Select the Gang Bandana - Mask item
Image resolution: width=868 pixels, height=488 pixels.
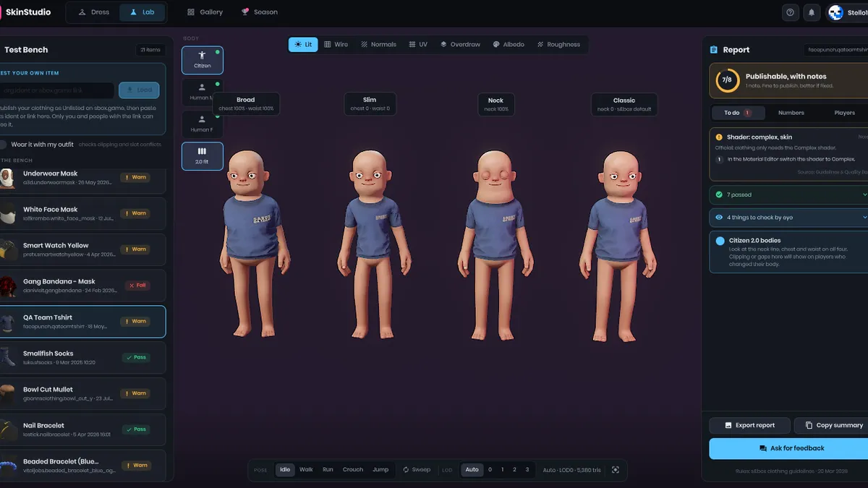coord(82,286)
